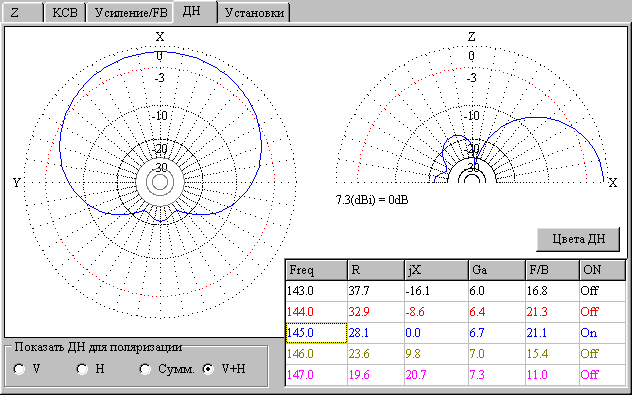
Task: Click the F/B value 16.8
Action: [x=552, y=291]
